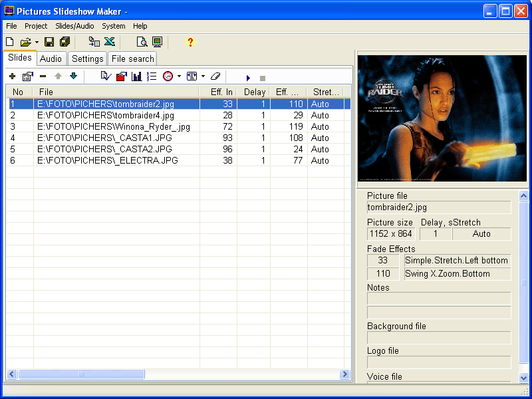Image resolution: width=532 pixels, height=399 pixels.
Task: Select the _CASTA2.JPG slide row
Action: pos(178,149)
